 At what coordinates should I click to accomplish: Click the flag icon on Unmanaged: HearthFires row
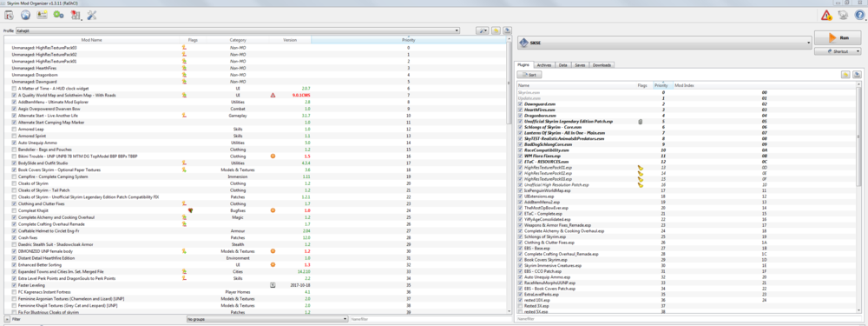click(x=184, y=68)
